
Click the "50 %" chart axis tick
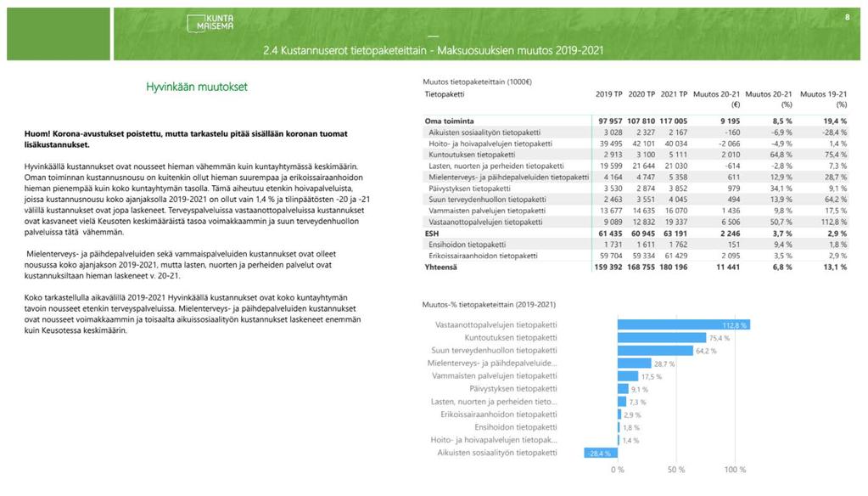(676, 470)
